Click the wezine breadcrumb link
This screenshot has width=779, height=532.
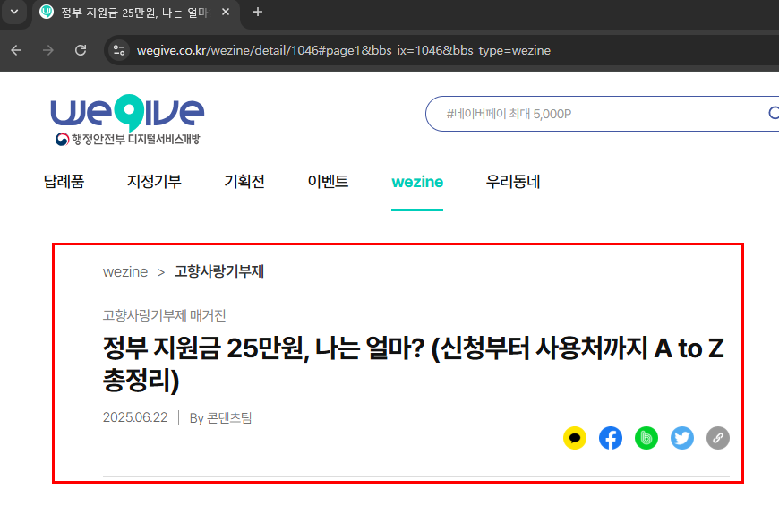(126, 271)
